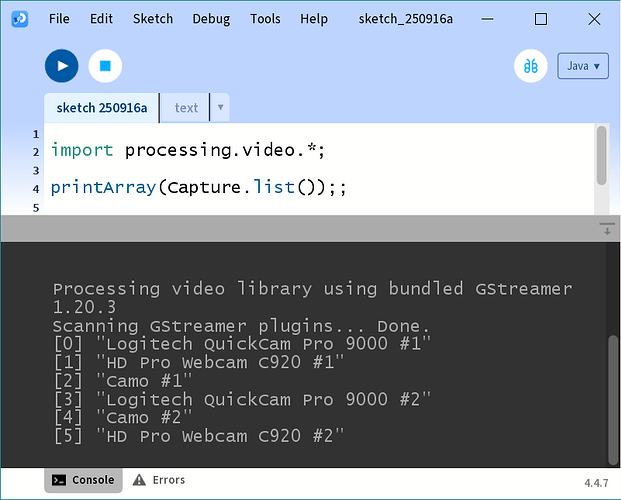Open the Tools menu
621x500 pixels.
click(x=265, y=18)
